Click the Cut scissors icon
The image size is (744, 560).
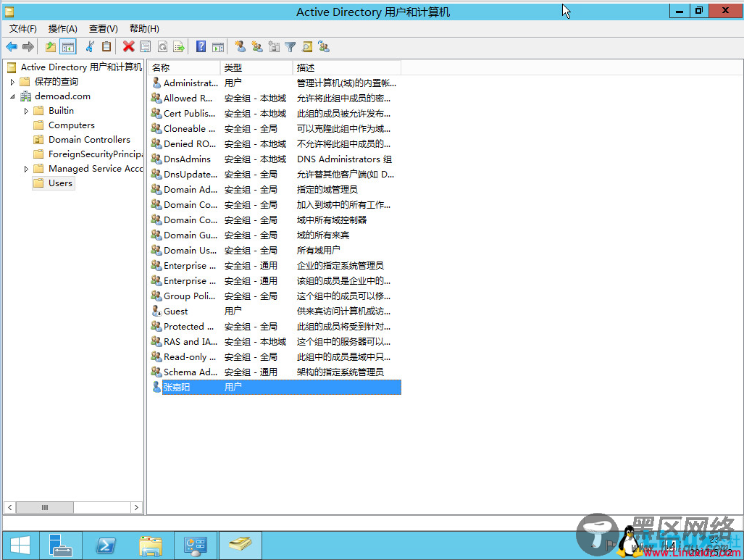point(90,46)
